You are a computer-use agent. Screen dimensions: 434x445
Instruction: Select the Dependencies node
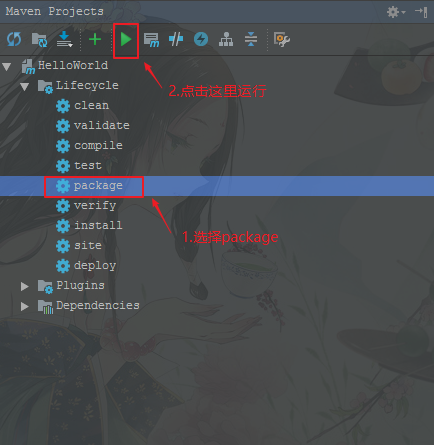[98, 305]
